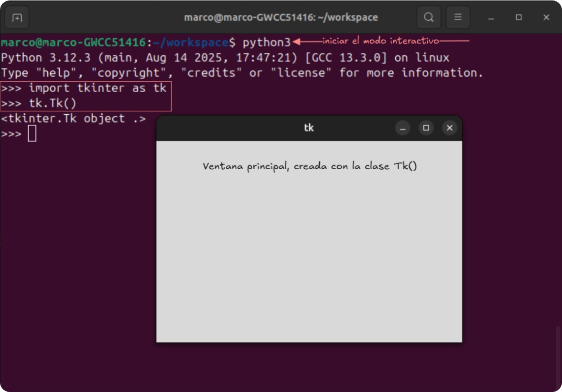Click inside the tk window body

point(309,249)
